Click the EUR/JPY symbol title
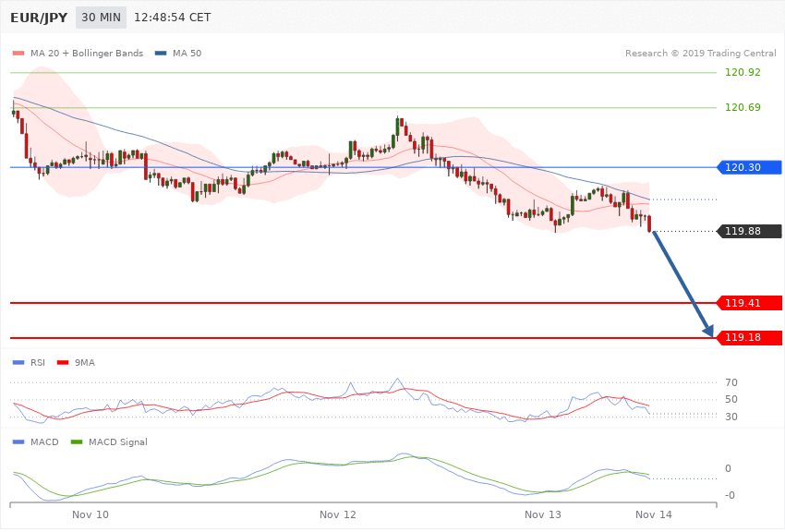785x532 pixels. 39,18
